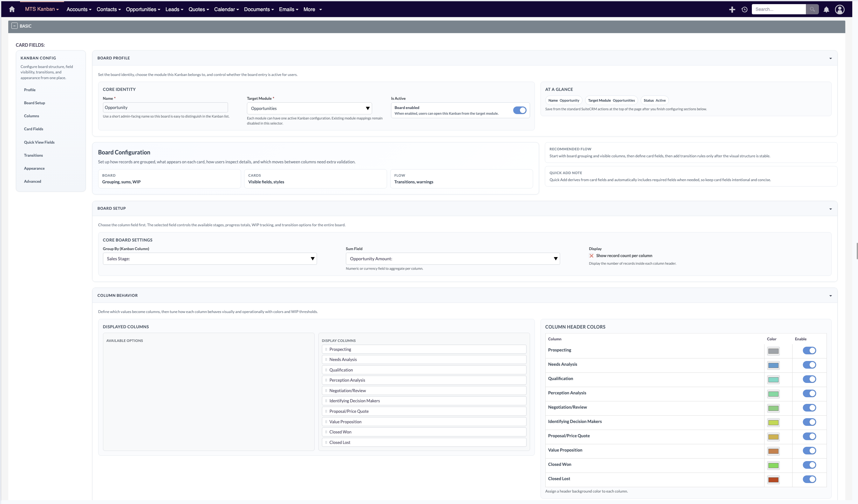This screenshot has height=504, width=858.
Task: Click the top Search input field
Action: pos(778,9)
